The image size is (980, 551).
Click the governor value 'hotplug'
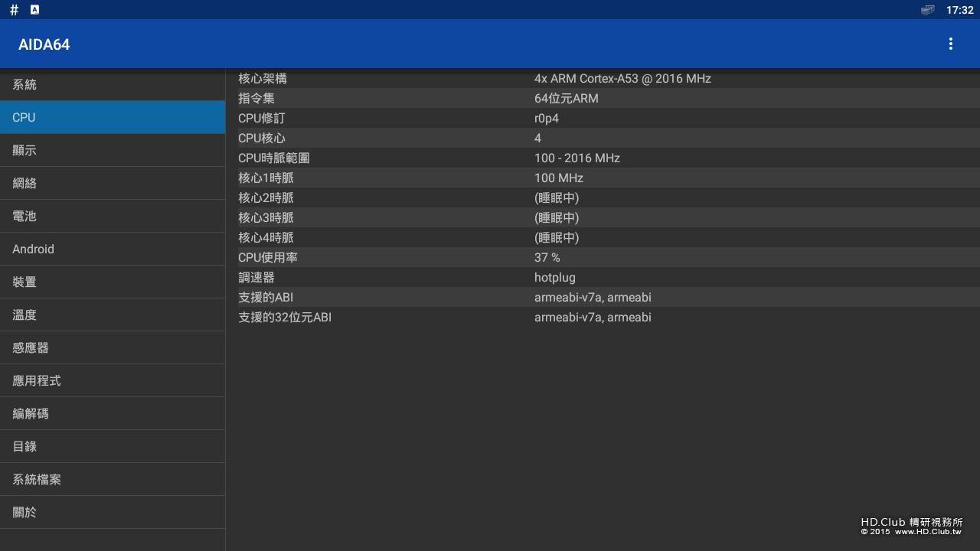555,277
